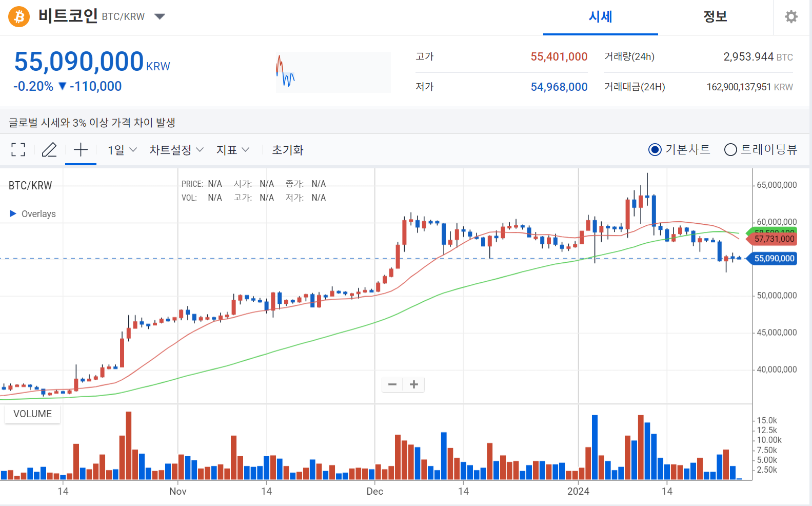Click the current price 55,090,000 KRW header

coord(92,62)
